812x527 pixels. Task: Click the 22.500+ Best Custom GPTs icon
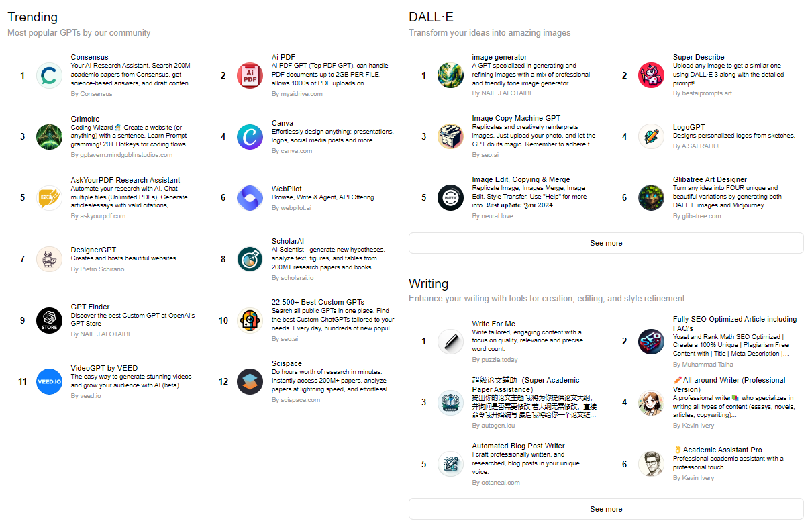[x=250, y=320]
